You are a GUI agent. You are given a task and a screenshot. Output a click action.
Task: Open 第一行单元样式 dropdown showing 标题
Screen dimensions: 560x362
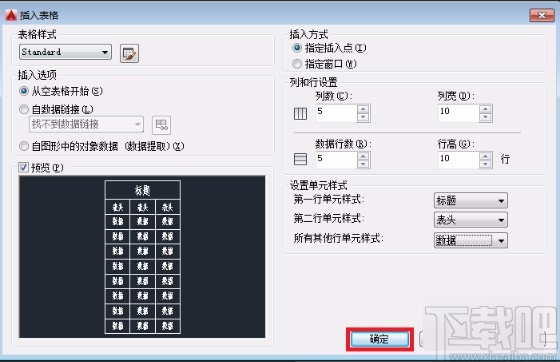coord(471,201)
